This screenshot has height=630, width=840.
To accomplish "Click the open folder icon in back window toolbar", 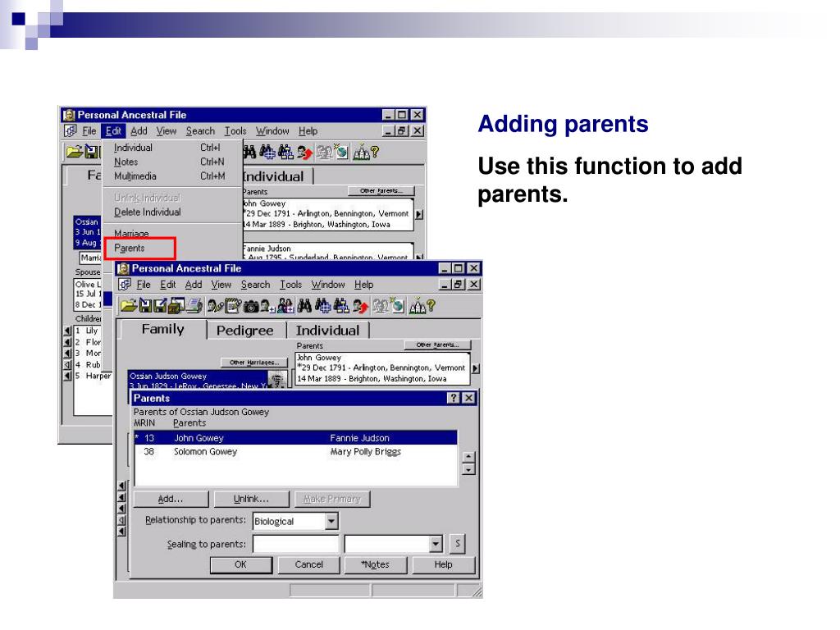I will click(75, 152).
